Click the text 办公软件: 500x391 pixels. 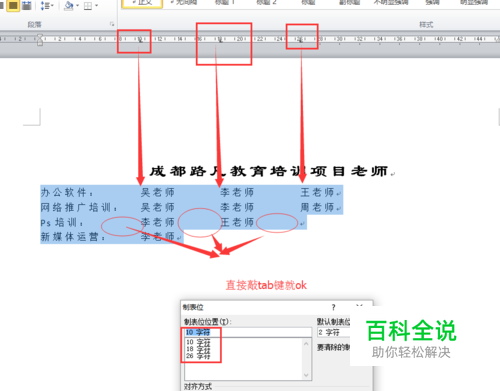(x=67, y=192)
